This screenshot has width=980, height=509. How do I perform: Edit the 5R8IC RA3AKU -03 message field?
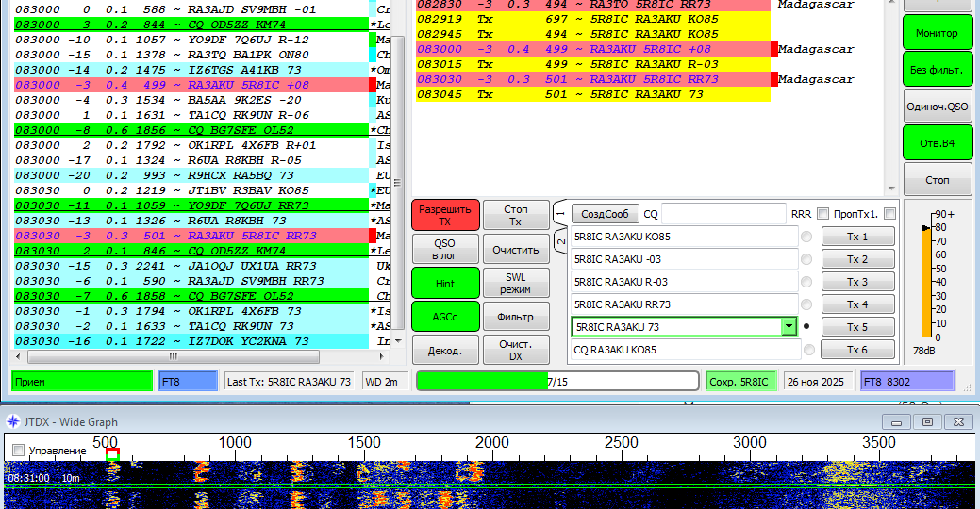685,259
